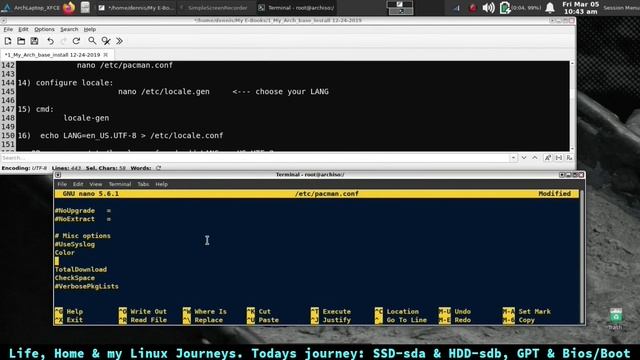Open the Terminal menu in terminal window
Viewport: 640px width, 360px height.
120,184
